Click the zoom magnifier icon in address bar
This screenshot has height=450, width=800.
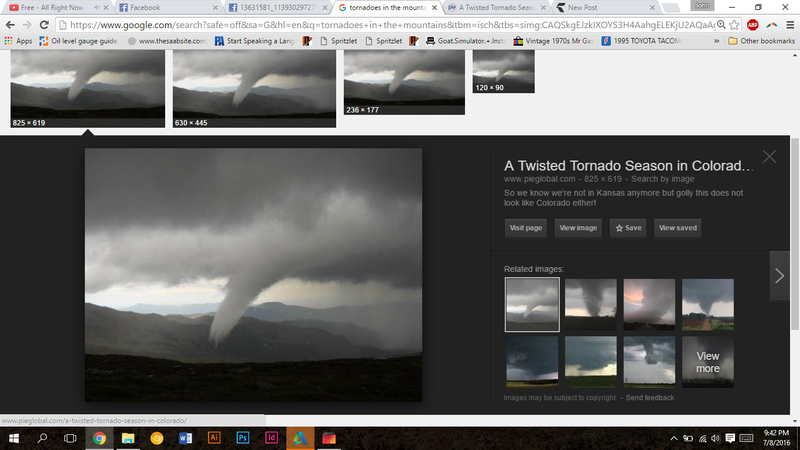[x=721, y=24]
